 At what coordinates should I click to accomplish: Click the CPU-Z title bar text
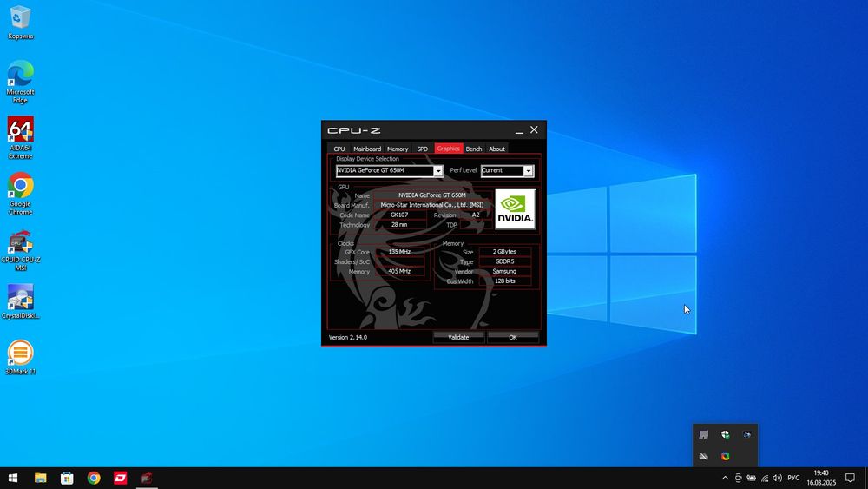pos(354,130)
